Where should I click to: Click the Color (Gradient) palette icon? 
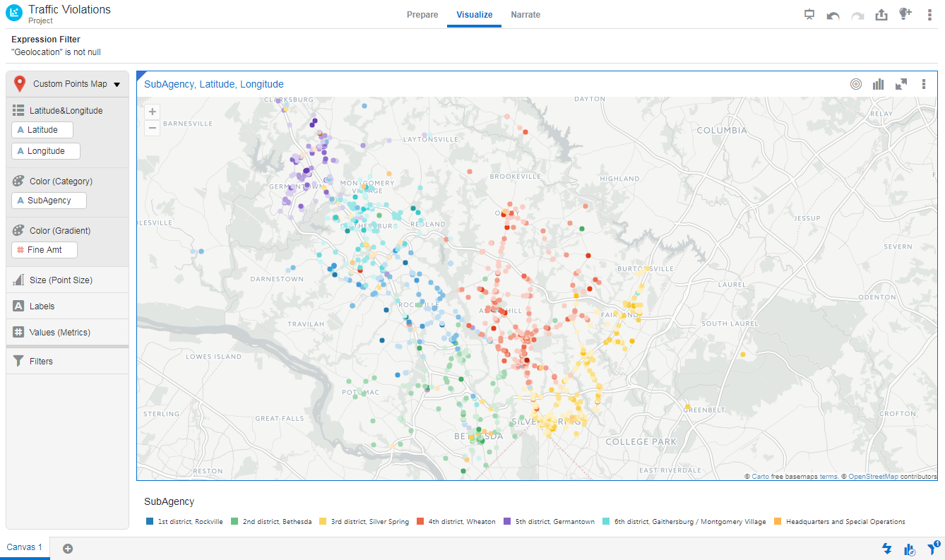[x=18, y=230]
